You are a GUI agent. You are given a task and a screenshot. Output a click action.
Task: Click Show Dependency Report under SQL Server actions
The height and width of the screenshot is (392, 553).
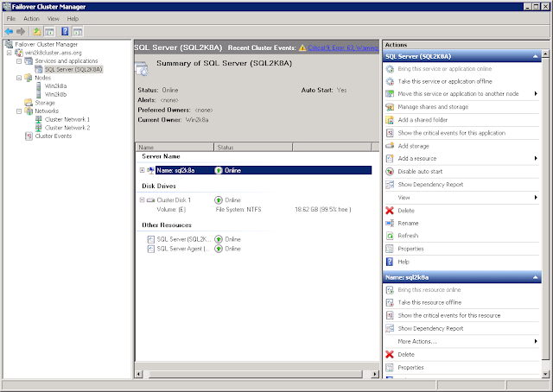point(430,185)
